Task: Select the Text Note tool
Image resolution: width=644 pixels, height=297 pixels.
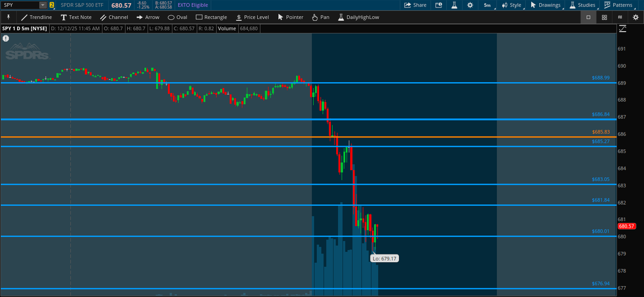Action: [76, 17]
